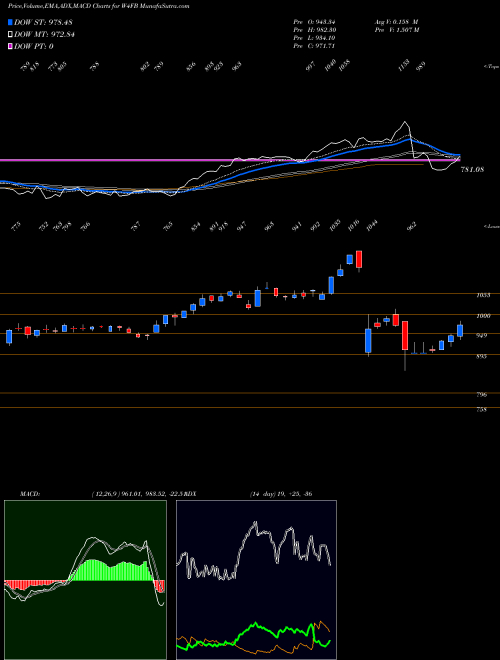
Task: Click the blue DOW ST legend swatch
Action: 10,22
